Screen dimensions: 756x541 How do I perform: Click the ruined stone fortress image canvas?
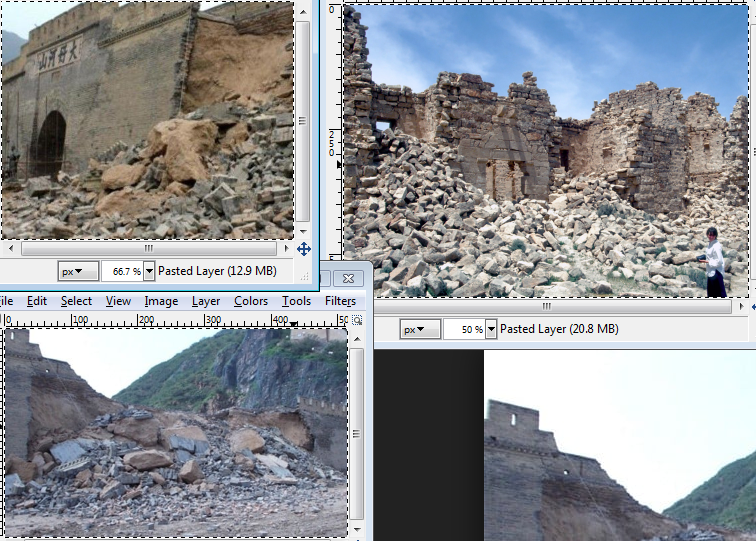coord(546,150)
